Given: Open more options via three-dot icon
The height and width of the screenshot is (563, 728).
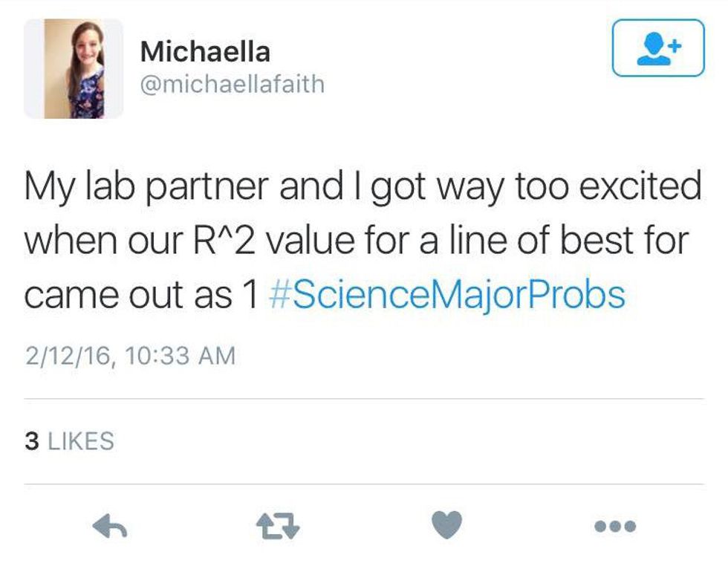Looking at the screenshot, I should [614, 526].
